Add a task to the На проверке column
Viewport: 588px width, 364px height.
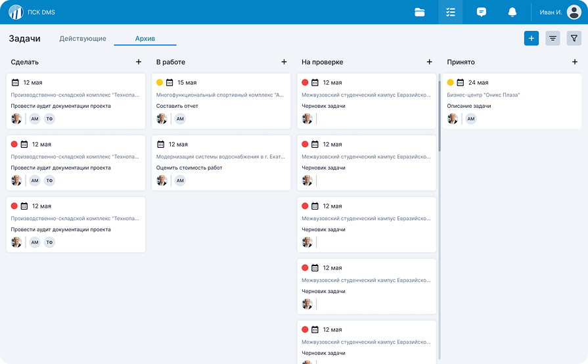(429, 62)
